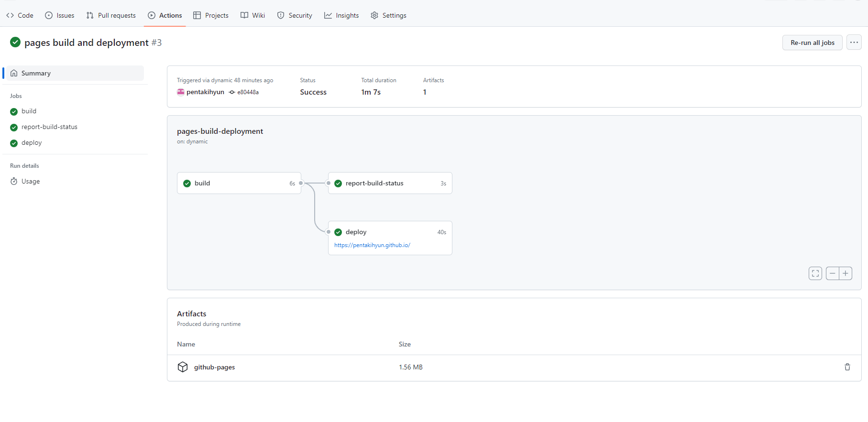Click the run number #3 text

click(156, 43)
